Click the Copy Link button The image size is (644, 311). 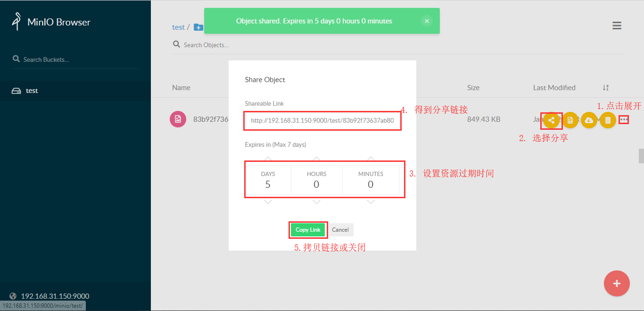pyautogui.click(x=307, y=230)
